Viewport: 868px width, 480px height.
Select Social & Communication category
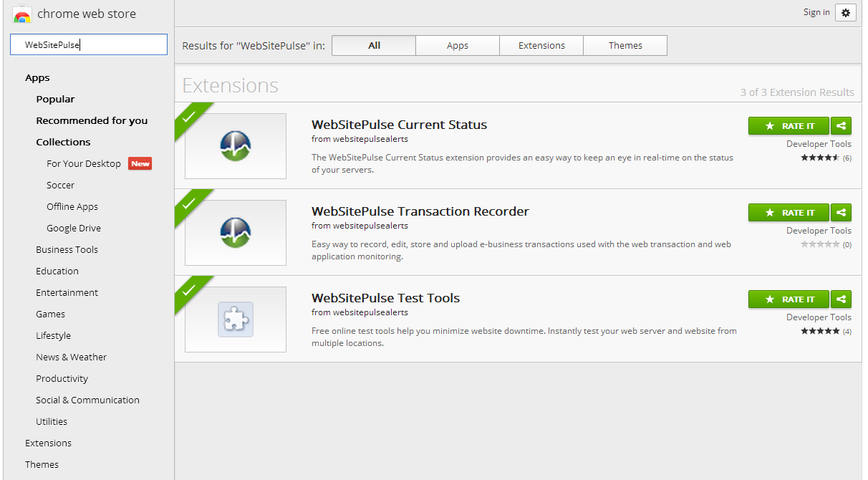click(87, 400)
